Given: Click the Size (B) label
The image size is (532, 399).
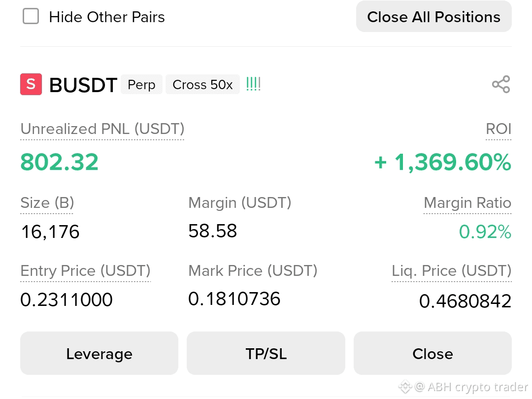Looking at the screenshot, I should coord(47,203).
